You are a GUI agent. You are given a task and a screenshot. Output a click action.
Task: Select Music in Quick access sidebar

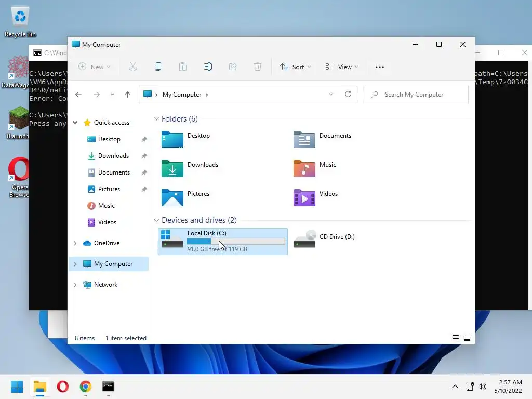click(106, 206)
